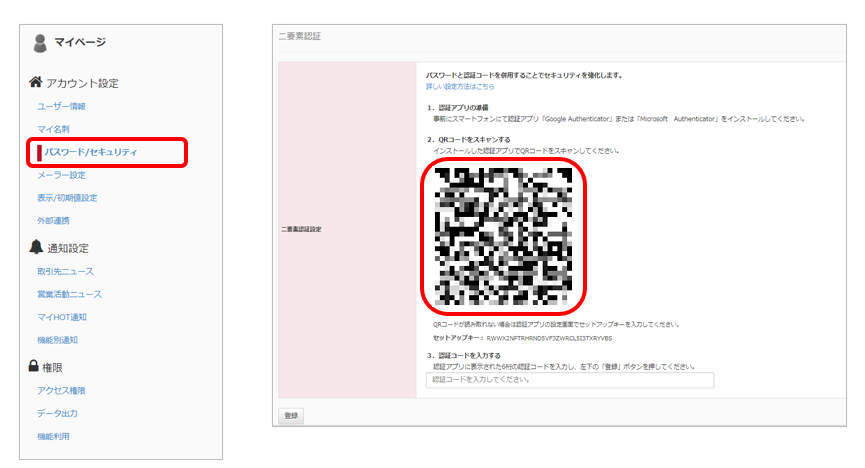
Task: Go to 機能別通知
Action: pos(57,340)
